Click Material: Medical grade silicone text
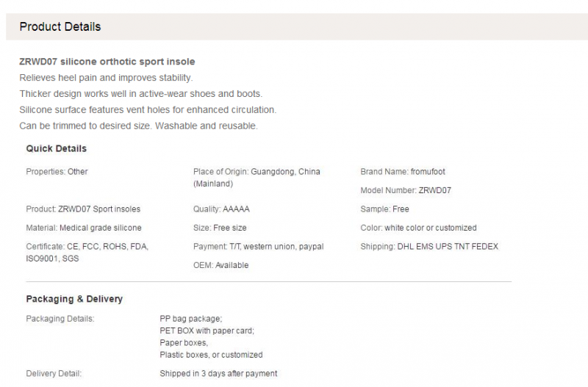Viewport: 588px width, 387px height. pos(84,228)
